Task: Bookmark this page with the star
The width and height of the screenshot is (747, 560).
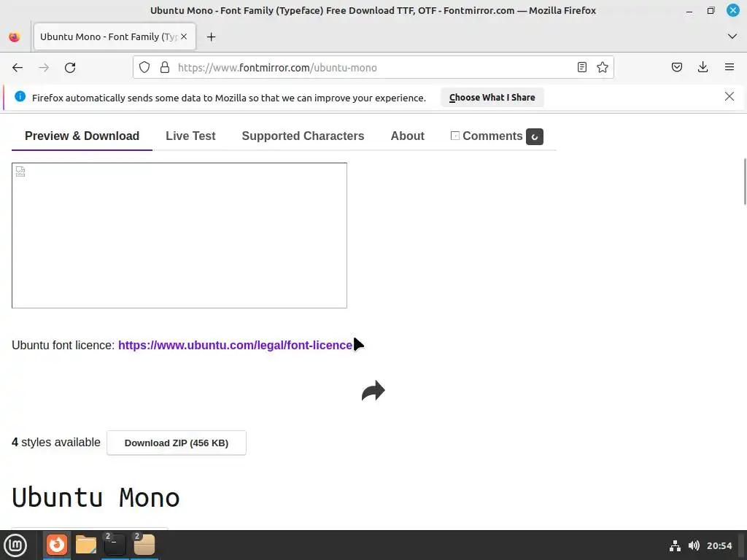Action: (x=602, y=67)
